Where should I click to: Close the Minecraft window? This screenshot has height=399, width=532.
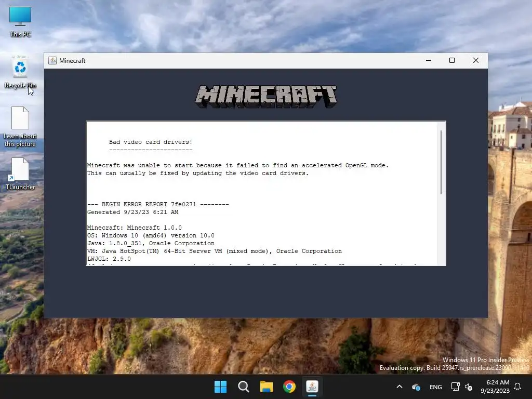tap(476, 60)
